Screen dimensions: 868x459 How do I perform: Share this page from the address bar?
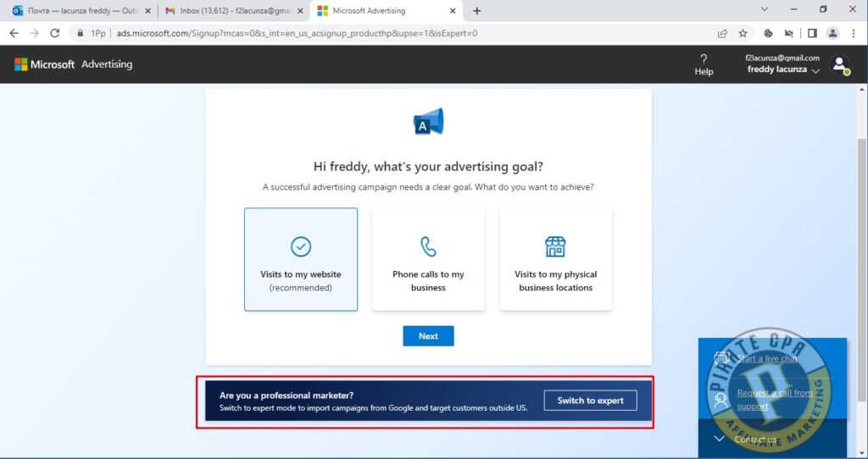tap(722, 33)
